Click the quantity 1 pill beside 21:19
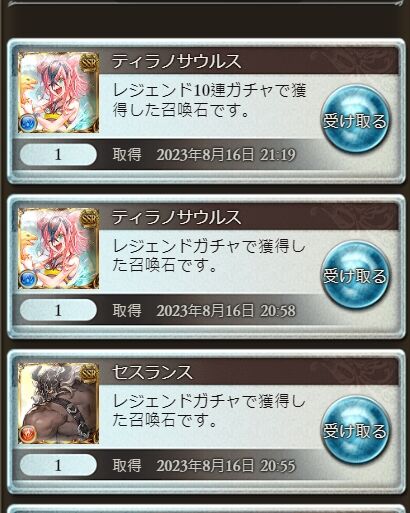The image size is (410, 513). 58,155
